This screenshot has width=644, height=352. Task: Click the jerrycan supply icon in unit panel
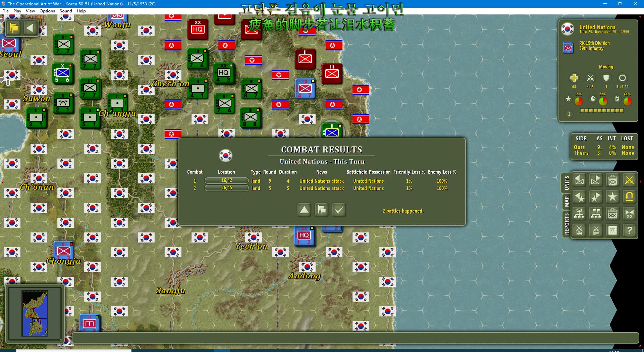617,99
